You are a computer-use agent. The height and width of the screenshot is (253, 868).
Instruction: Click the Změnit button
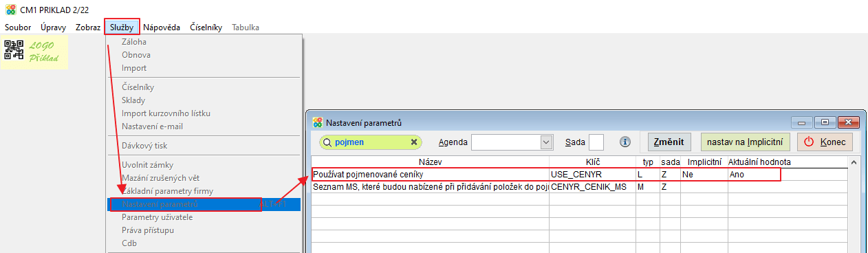tap(669, 142)
